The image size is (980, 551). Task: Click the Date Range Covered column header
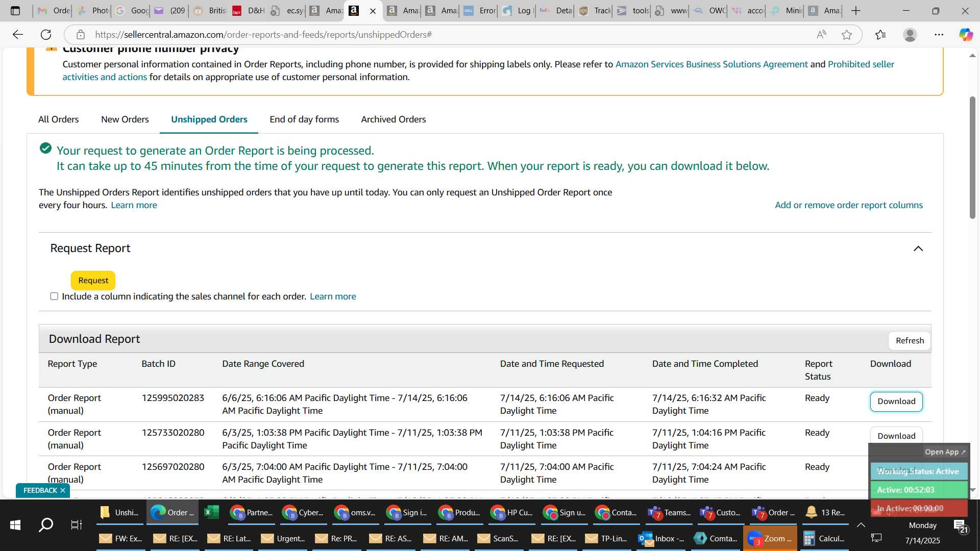tap(263, 364)
